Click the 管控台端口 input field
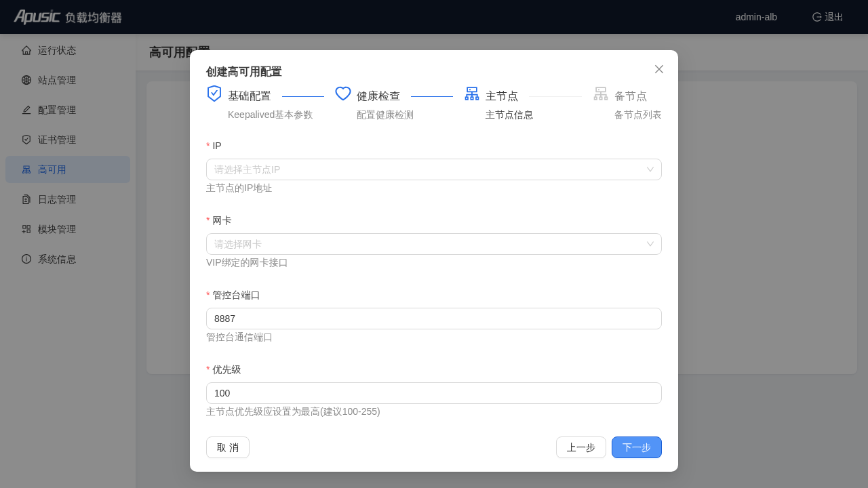Viewport: 868px width, 488px height. point(434,319)
